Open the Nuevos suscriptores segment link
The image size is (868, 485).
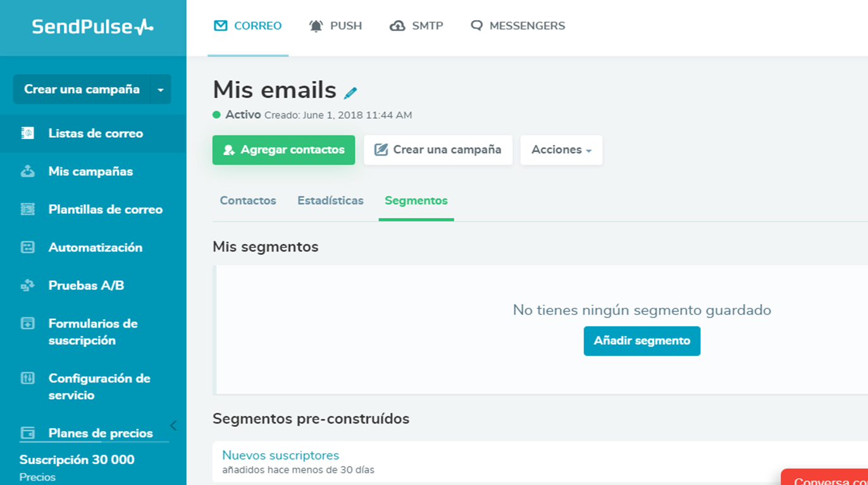coord(280,455)
